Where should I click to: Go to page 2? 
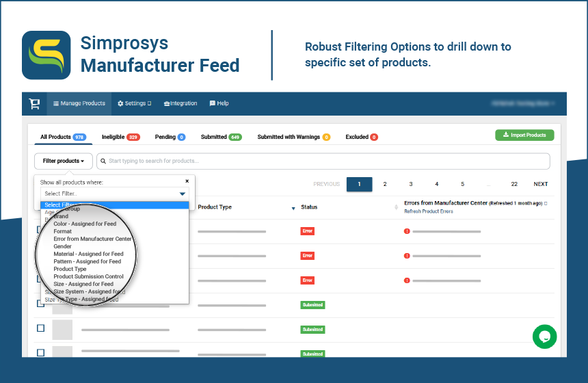pyautogui.click(x=385, y=184)
